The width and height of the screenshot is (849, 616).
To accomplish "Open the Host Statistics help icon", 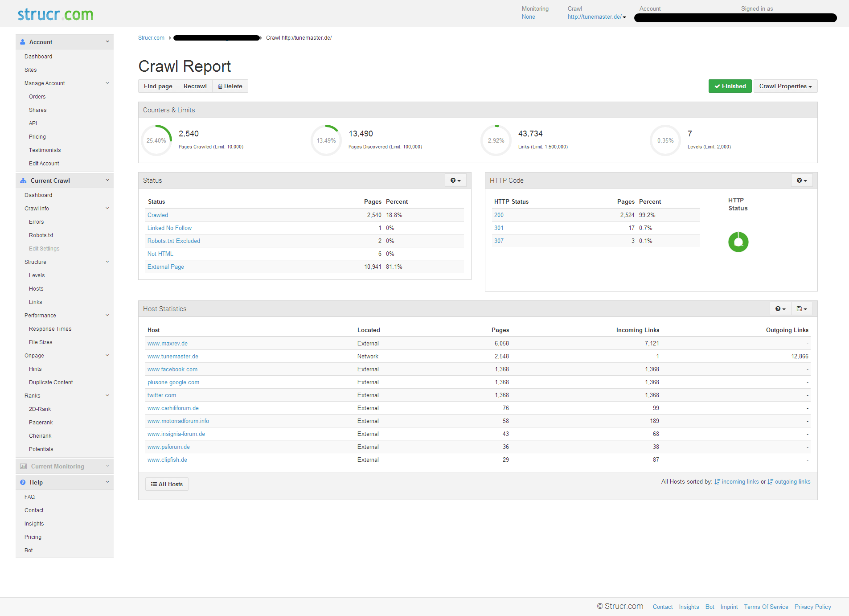I will [780, 309].
